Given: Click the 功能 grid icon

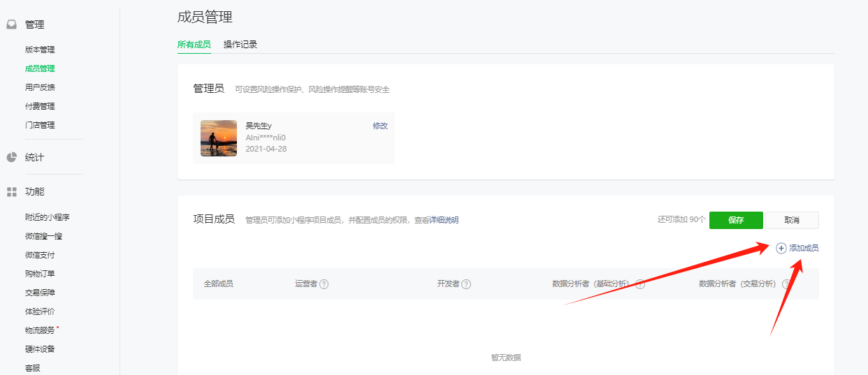Looking at the screenshot, I should click(x=11, y=191).
